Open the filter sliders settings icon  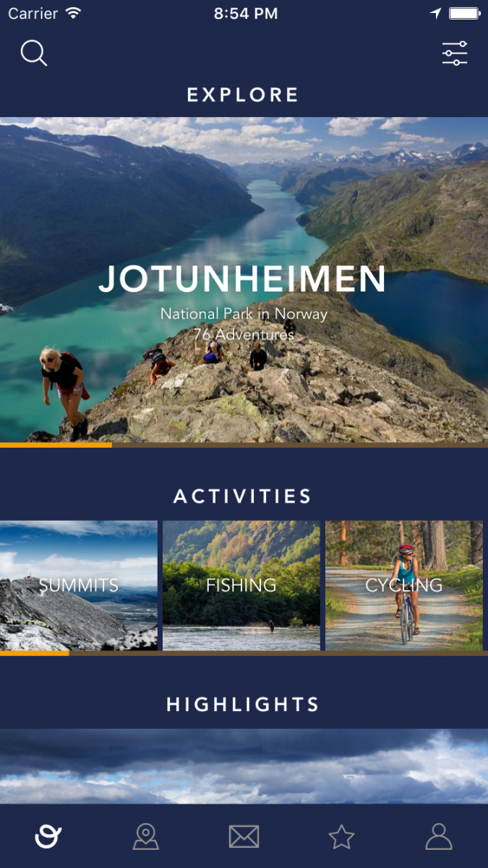point(455,54)
